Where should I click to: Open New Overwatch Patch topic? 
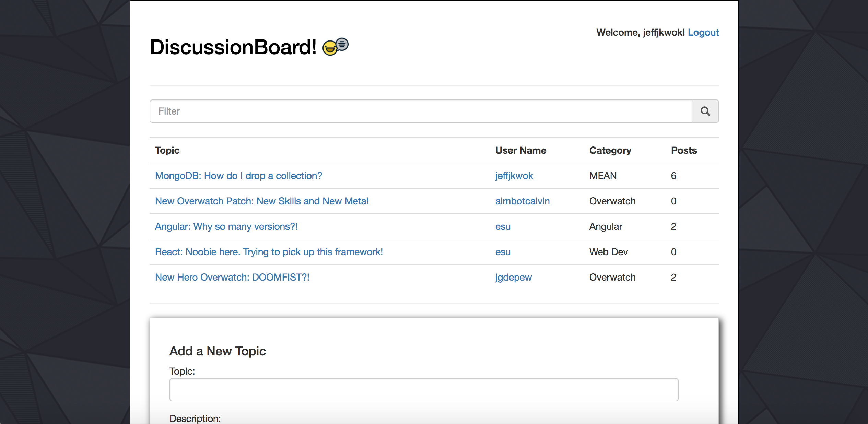[262, 201]
